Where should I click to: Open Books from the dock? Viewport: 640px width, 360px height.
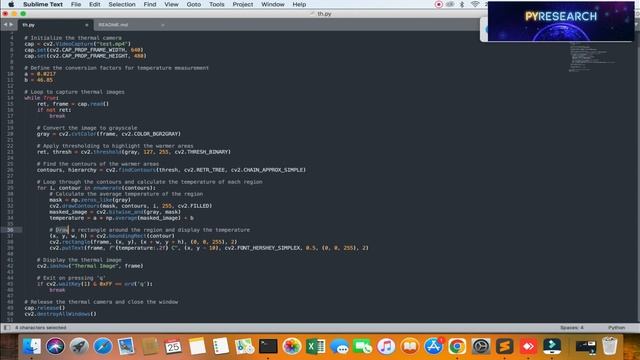pyautogui.click(x=410, y=347)
